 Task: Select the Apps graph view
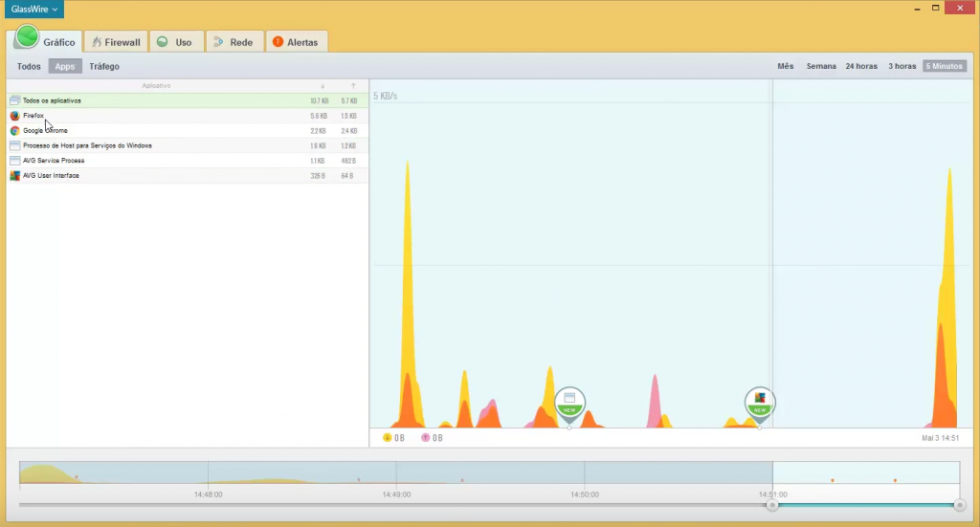click(65, 66)
